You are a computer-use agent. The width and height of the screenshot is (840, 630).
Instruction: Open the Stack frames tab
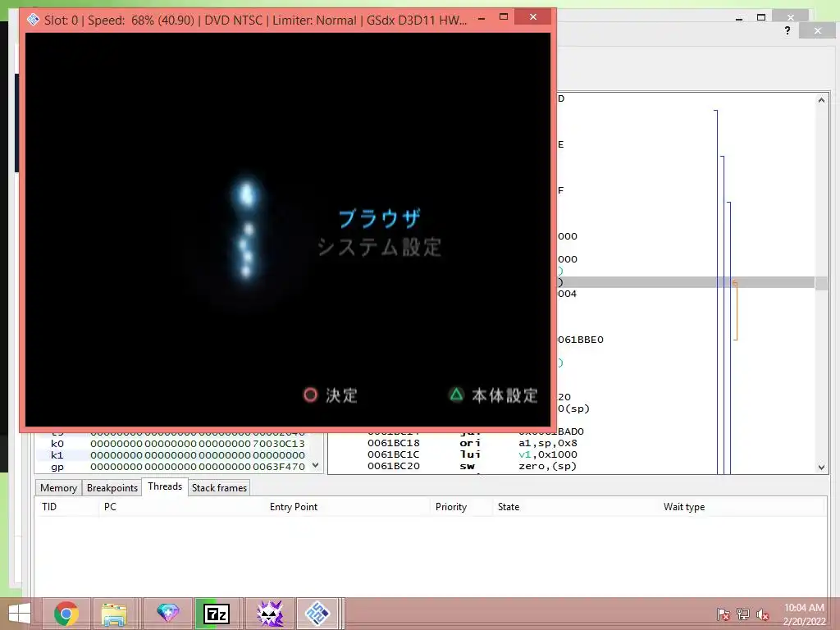click(x=219, y=488)
